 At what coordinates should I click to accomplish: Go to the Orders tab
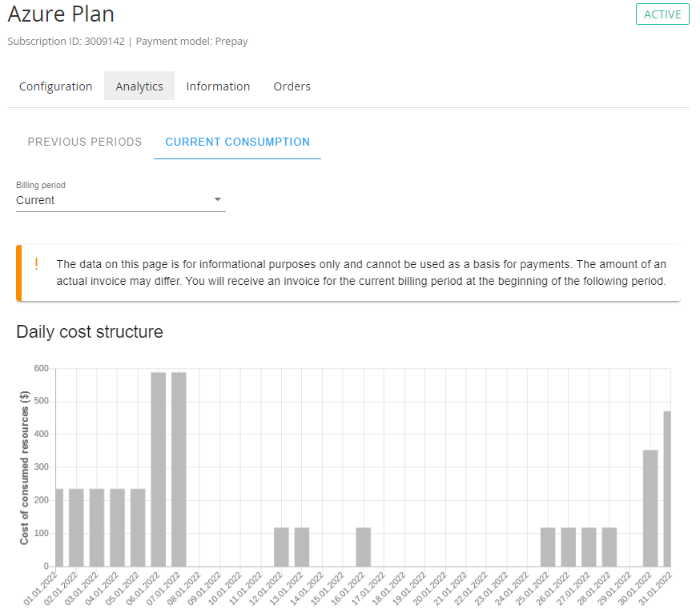(x=292, y=86)
